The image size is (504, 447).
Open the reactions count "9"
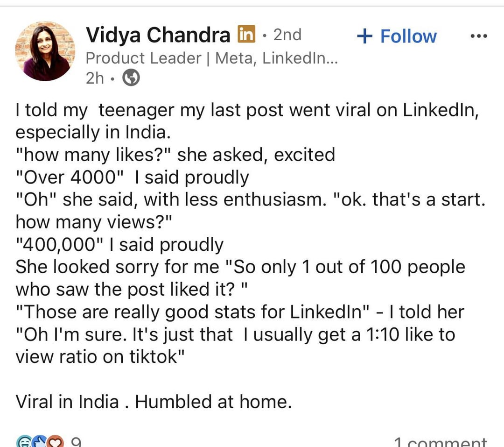point(77,442)
